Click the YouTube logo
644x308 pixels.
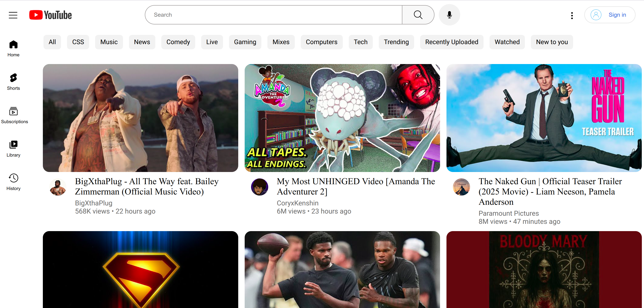tap(51, 15)
